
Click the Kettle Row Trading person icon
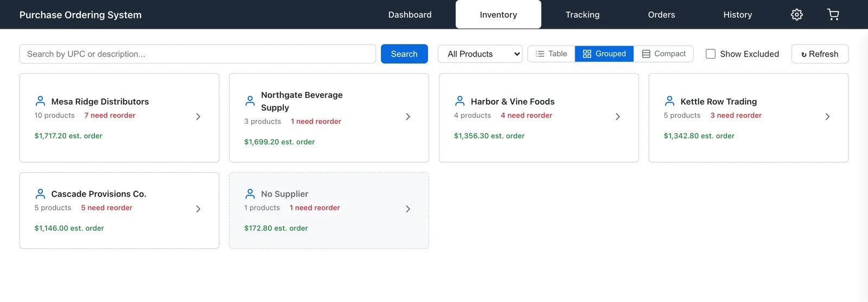(x=669, y=101)
